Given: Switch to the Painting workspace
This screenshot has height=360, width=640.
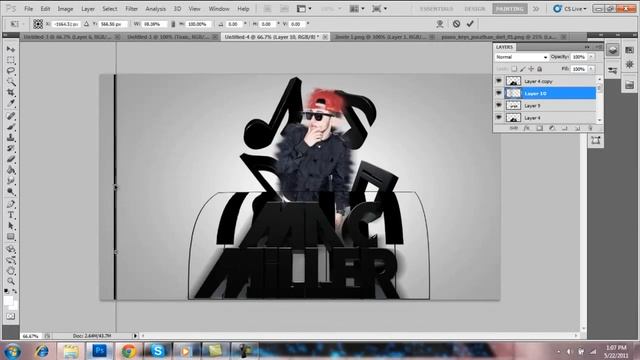Looking at the screenshot, I should [510, 9].
